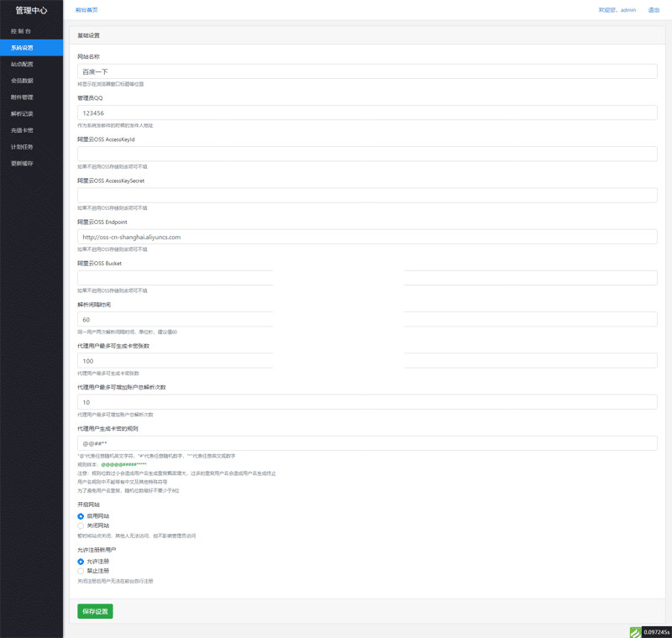672x638 pixels.
Task: Focus the 管理员QQ field with 123456
Action: pyautogui.click(x=367, y=113)
